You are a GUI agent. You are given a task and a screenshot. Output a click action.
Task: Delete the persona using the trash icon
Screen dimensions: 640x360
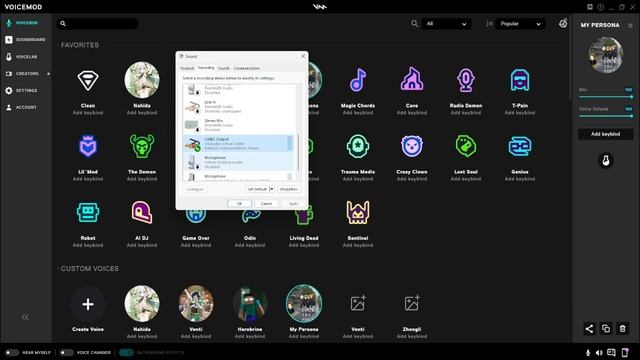pyautogui.click(x=622, y=329)
